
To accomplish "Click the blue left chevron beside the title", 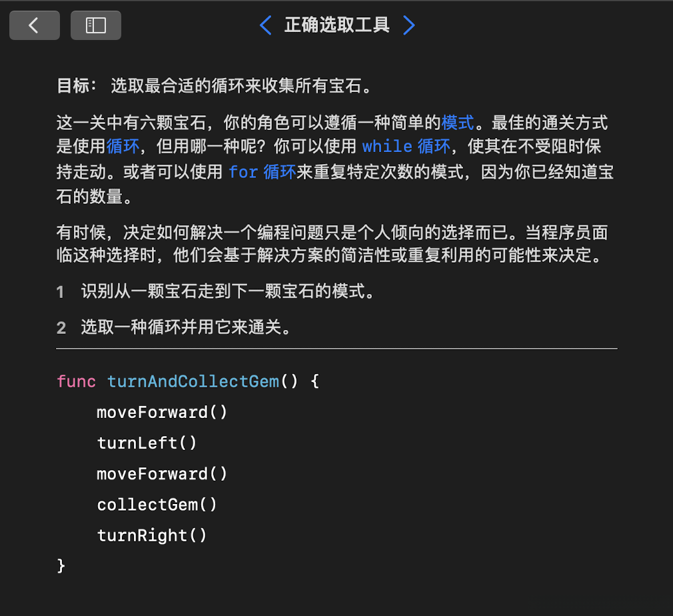I will click(265, 25).
